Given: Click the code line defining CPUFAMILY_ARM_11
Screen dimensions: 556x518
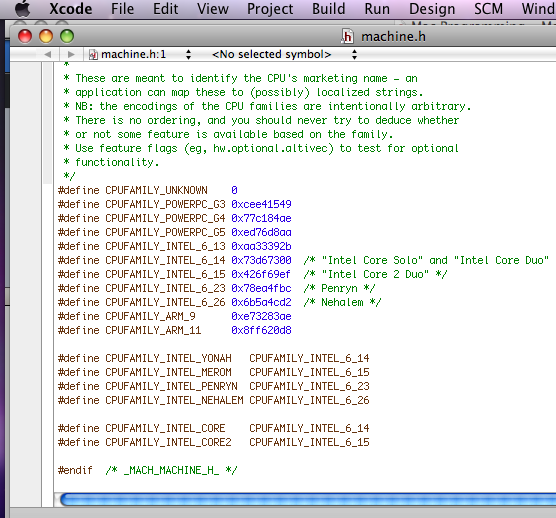Looking at the screenshot, I should (175, 330).
